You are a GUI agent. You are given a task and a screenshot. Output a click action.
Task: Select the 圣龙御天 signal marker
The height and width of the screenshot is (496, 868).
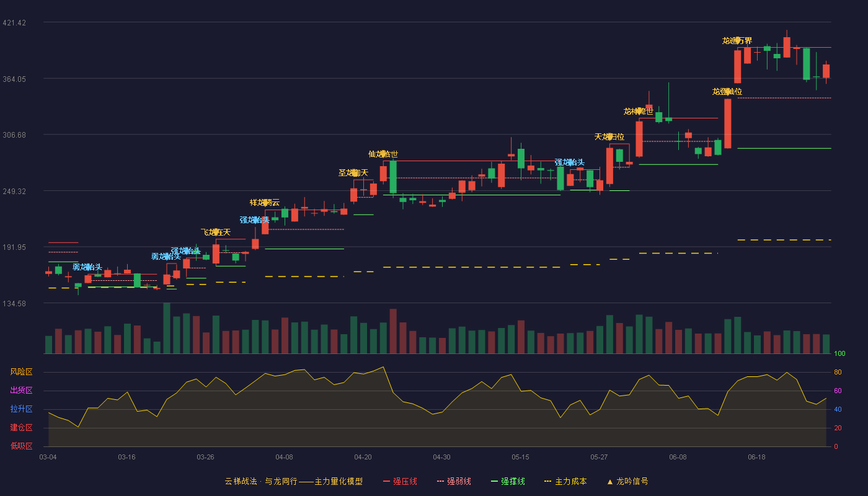coord(353,173)
